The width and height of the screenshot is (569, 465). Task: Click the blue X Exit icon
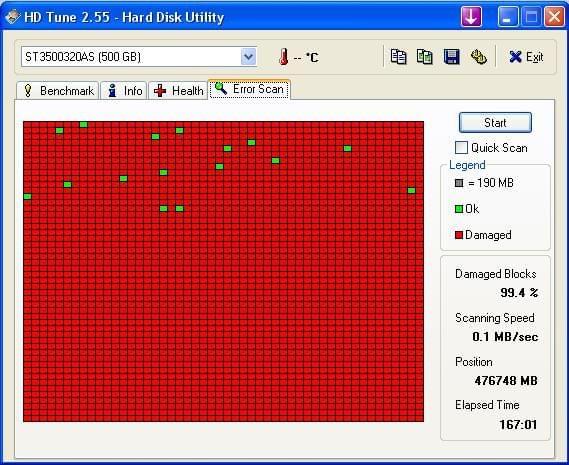[515, 57]
